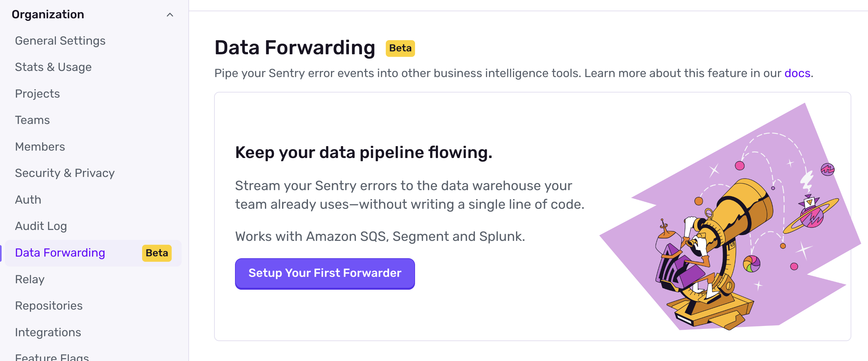The image size is (868, 361).
Task: Open the Teams settings page
Action: (x=32, y=120)
